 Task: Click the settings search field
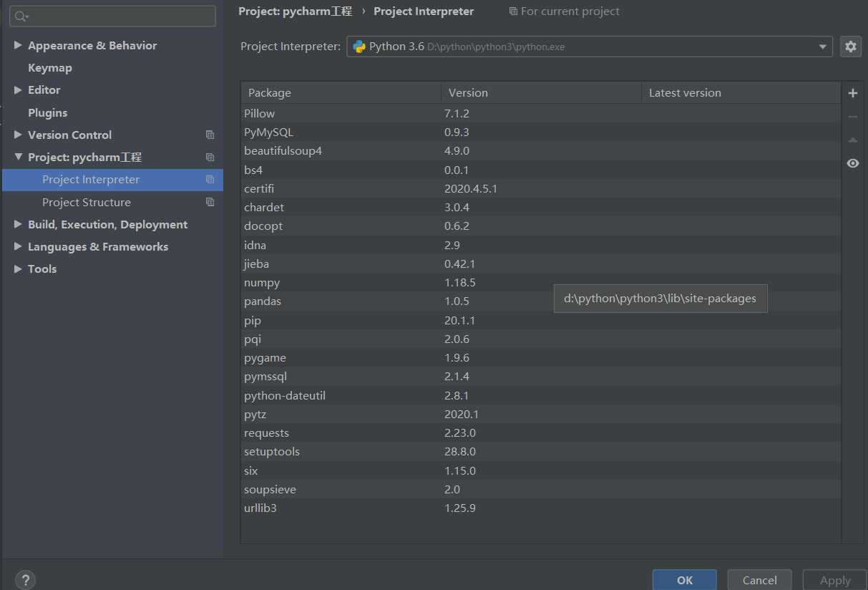point(112,16)
